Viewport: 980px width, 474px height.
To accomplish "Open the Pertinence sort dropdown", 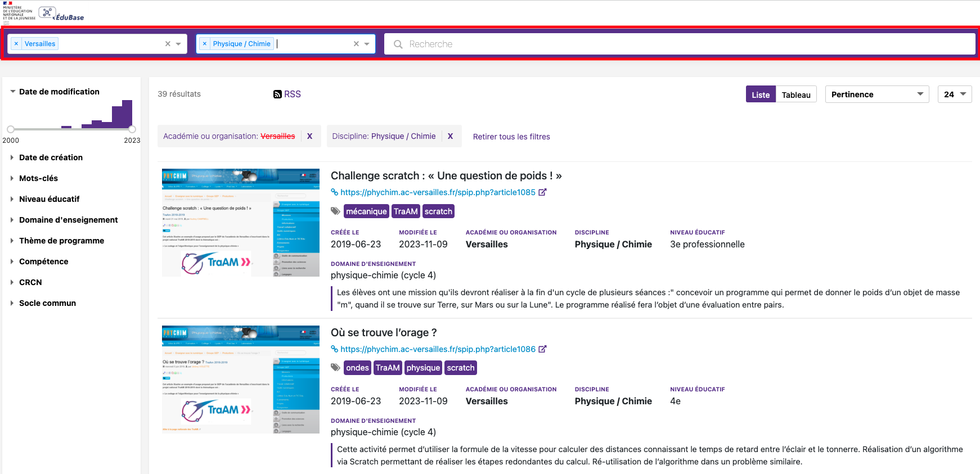I will click(876, 94).
